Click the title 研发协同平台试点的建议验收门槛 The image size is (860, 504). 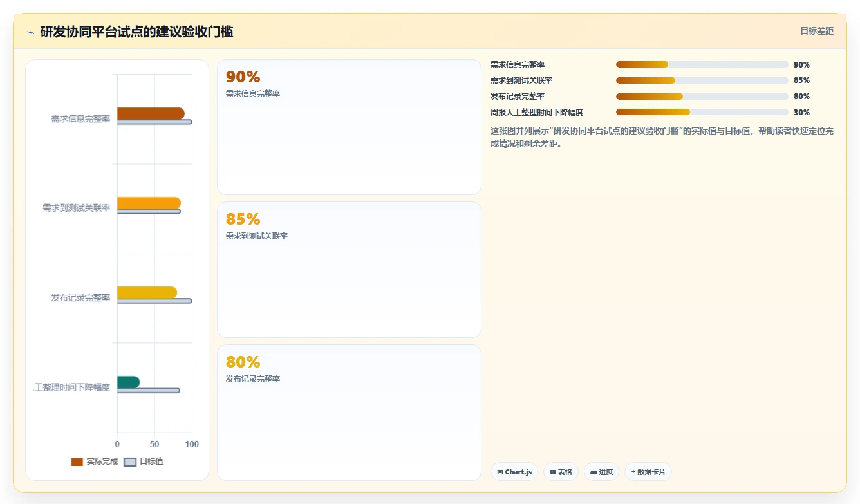136,32
